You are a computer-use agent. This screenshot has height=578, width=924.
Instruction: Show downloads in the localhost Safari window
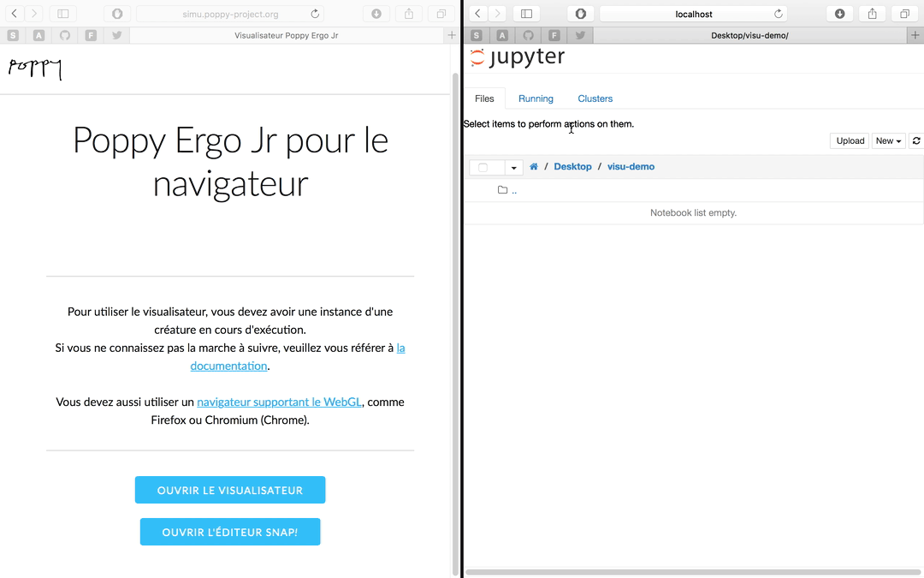point(840,14)
